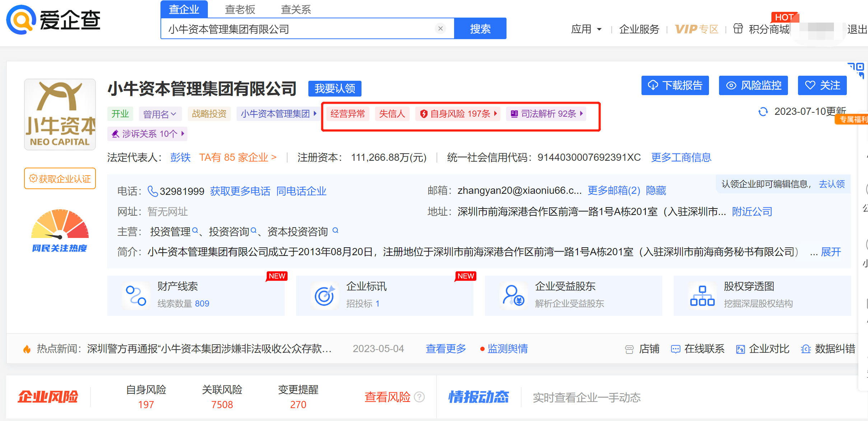
Task: Click the blue 搜索 button
Action: coord(480,28)
